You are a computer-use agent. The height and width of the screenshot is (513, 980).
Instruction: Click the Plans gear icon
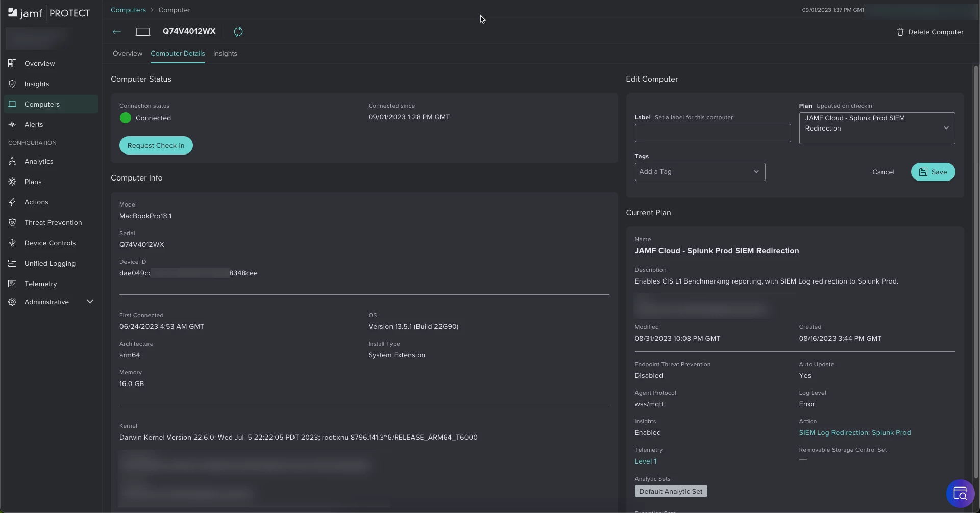12,182
